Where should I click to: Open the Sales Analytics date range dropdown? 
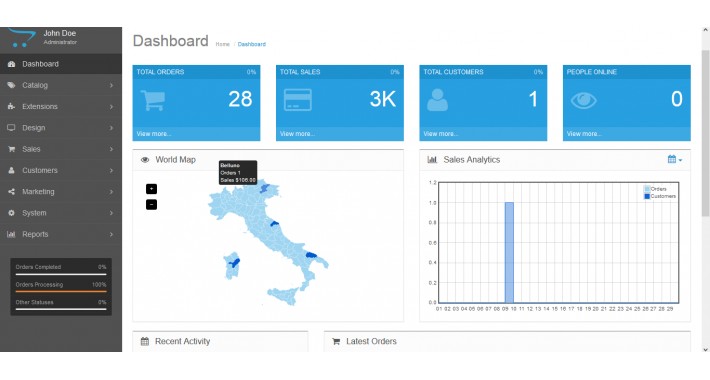pyautogui.click(x=675, y=159)
